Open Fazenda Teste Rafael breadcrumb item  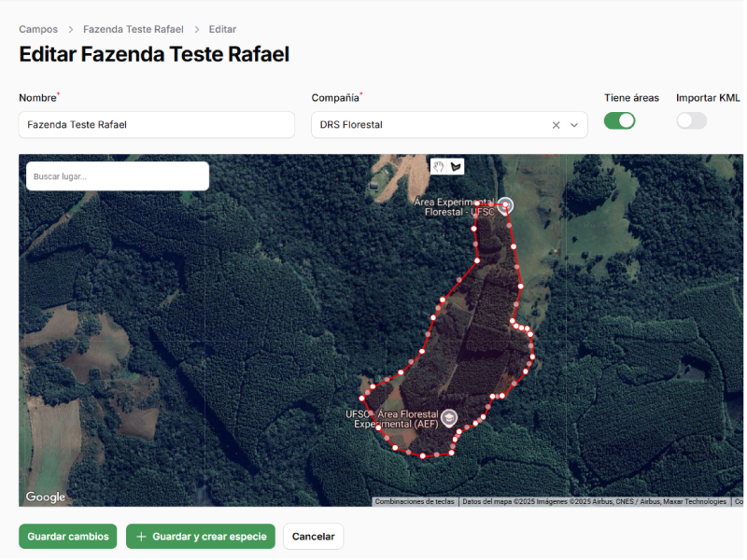[x=133, y=30]
